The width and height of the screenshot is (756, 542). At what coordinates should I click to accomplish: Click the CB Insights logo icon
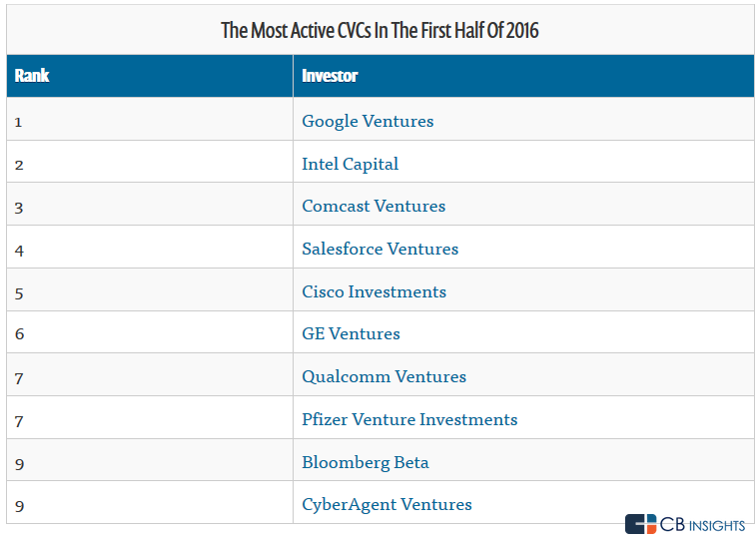pyautogui.click(x=640, y=524)
